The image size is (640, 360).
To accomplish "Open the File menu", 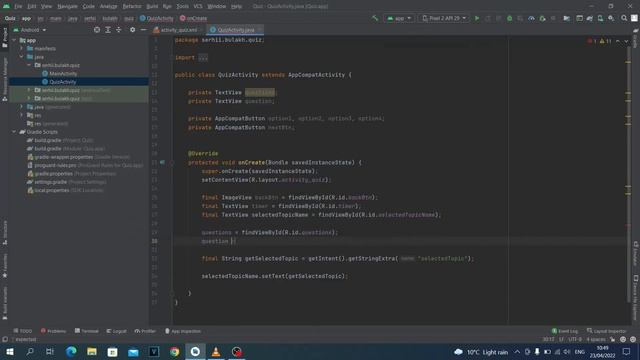I will [18, 6].
